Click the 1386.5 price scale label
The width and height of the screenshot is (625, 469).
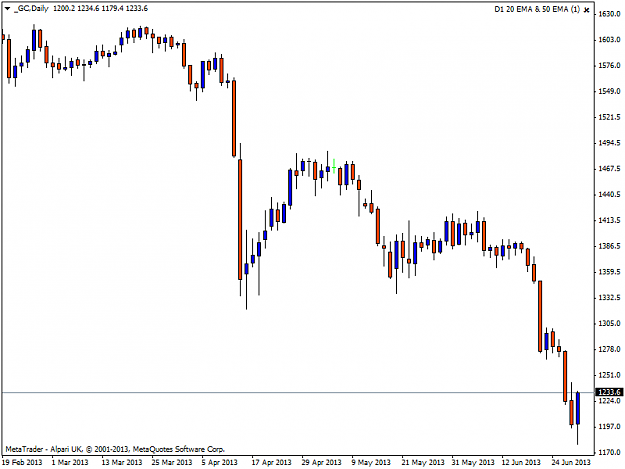[x=609, y=246]
